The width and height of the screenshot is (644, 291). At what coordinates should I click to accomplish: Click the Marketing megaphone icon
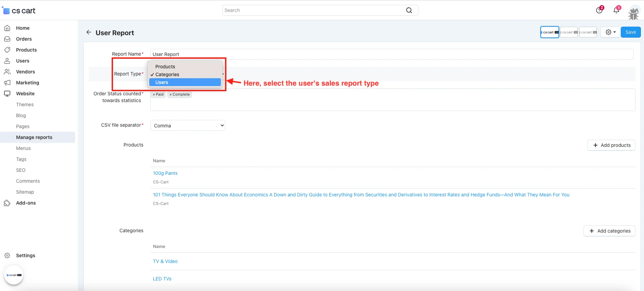pos(7,83)
